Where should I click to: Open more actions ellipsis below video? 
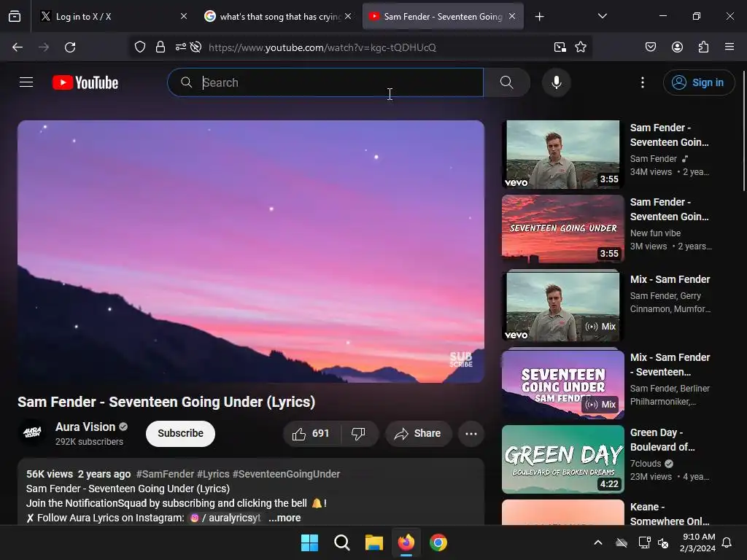click(471, 433)
